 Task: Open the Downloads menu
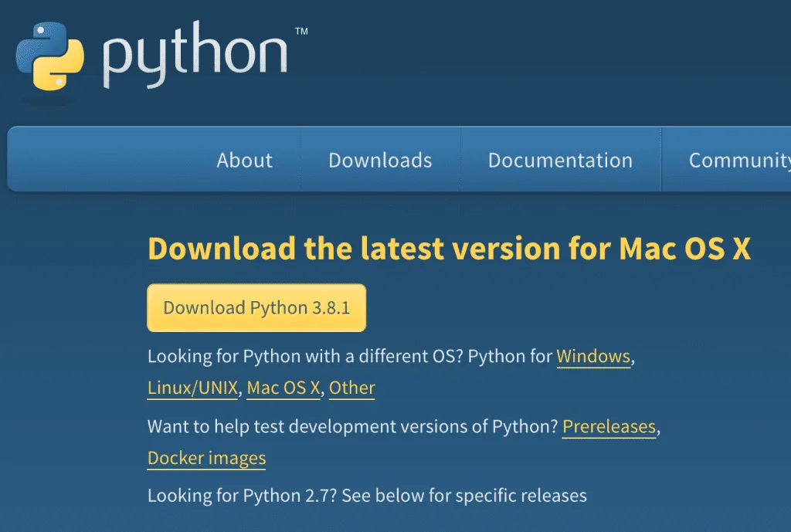tap(379, 160)
